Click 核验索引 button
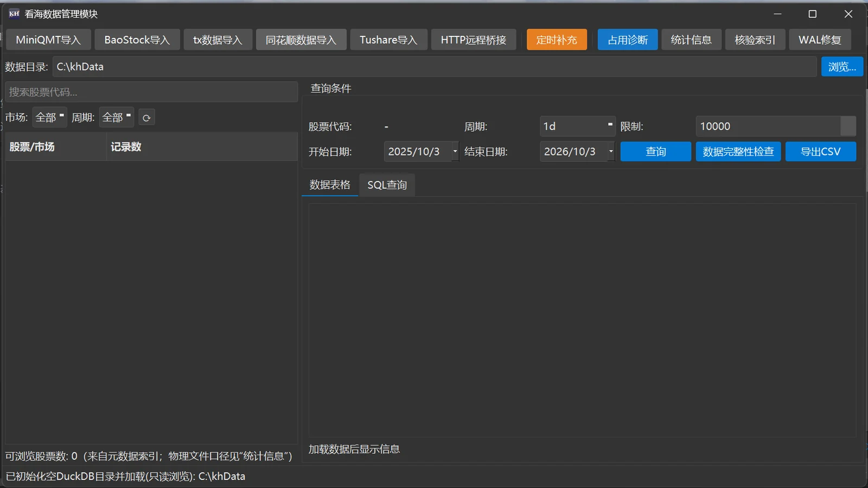The width and height of the screenshot is (868, 488). [755, 40]
